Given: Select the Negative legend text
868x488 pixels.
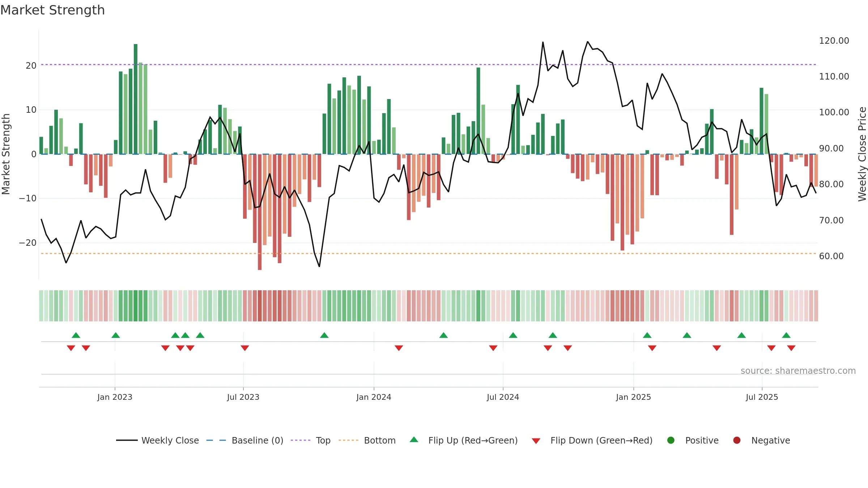Looking at the screenshot, I should pyautogui.click(x=771, y=441).
